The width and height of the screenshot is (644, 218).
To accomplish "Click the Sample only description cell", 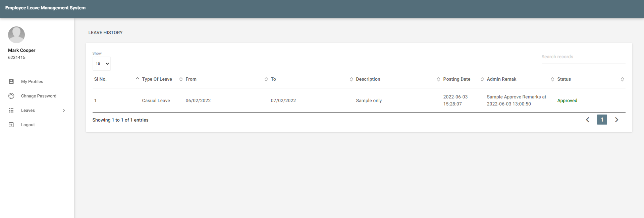I will point(369,100).
